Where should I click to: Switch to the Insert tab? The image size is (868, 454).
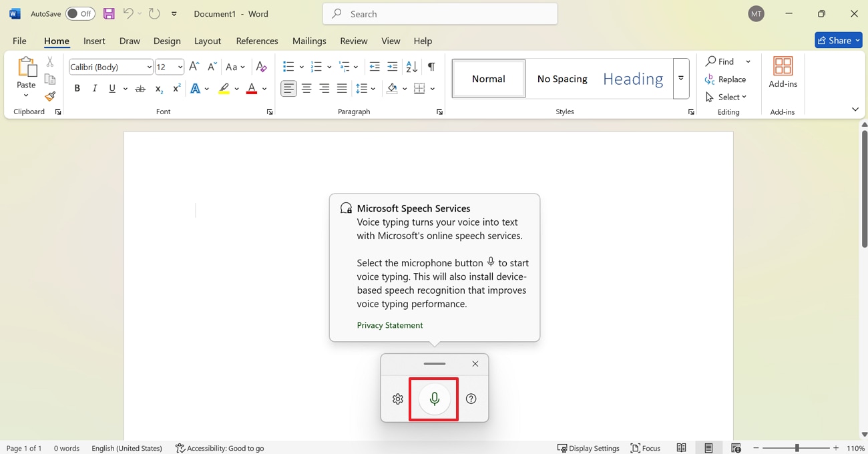94,41
